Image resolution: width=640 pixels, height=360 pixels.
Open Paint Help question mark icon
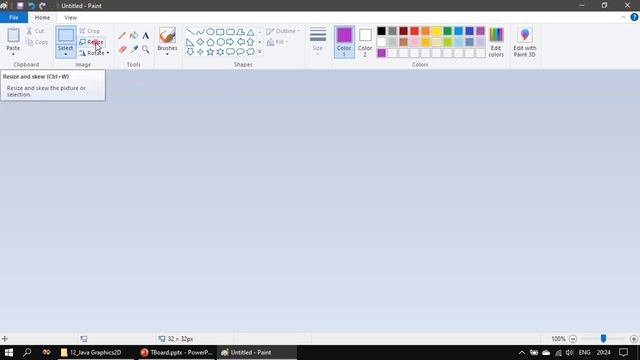click(x=634, y=17)
